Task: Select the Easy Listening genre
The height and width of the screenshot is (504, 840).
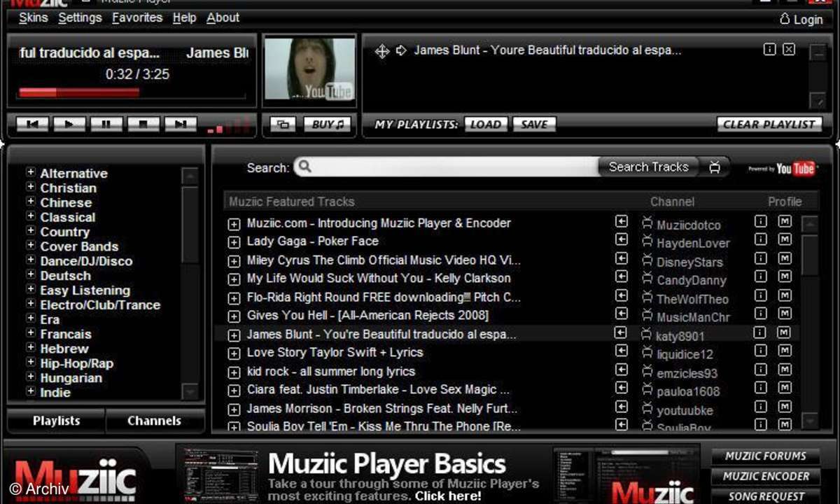Action: 85,290
